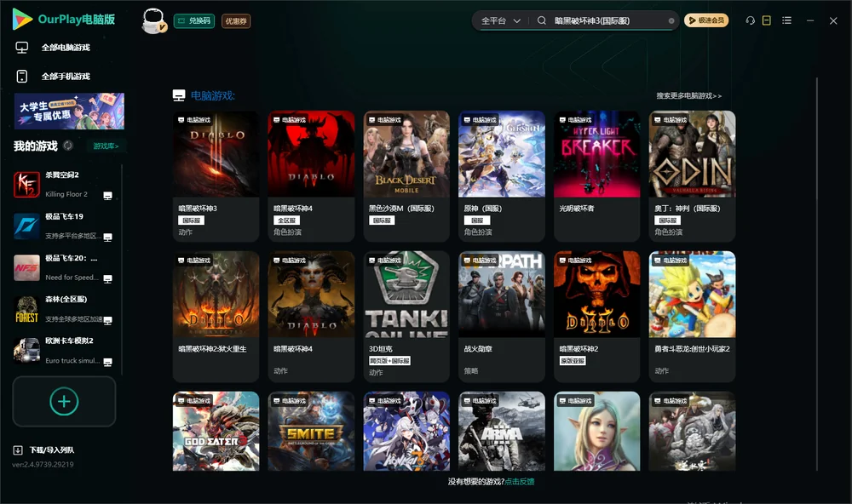
Task: Click the version text ver:2.4.9739.29219
Action: click(x=43, y=464)
